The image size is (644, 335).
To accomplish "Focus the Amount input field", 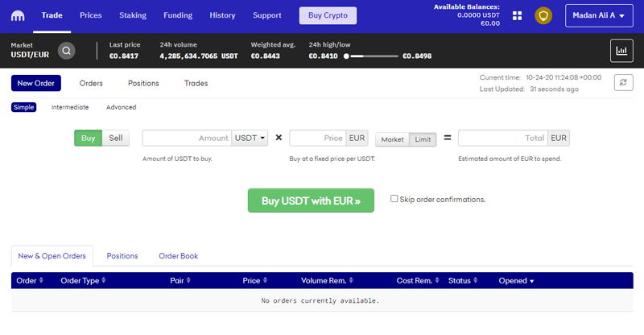I will coord(187,139).
